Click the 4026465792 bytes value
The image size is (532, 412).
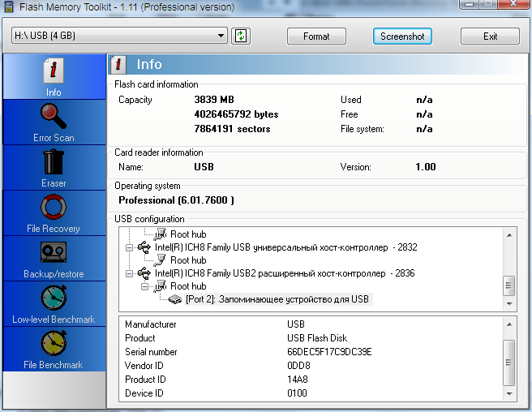236,114
